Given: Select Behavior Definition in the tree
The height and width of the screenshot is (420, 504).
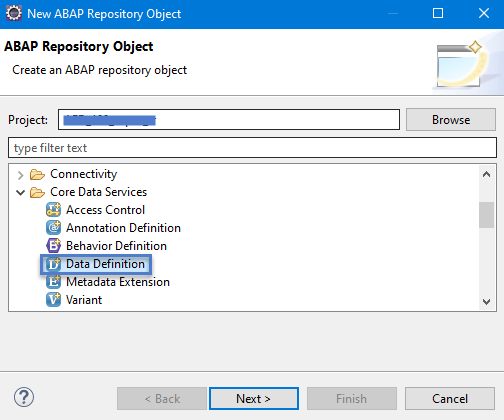Looking at the screenshot, I should pos(116,246).
